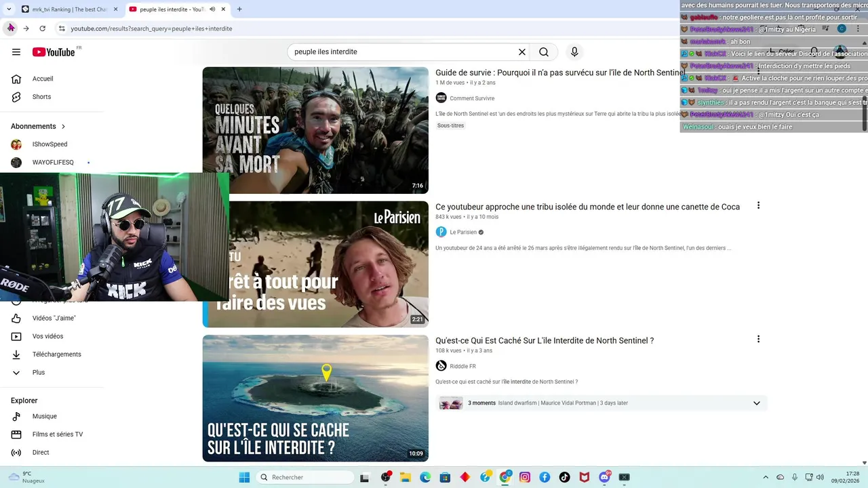Screen dimensions: 868x488
Task: Open Instagram from the taskbar
Action: point(525,477)
